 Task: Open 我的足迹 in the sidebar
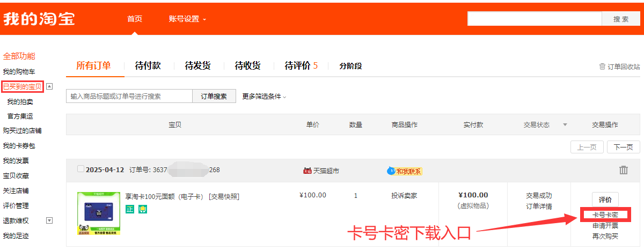pyautogui.click(x=16, y=235)
